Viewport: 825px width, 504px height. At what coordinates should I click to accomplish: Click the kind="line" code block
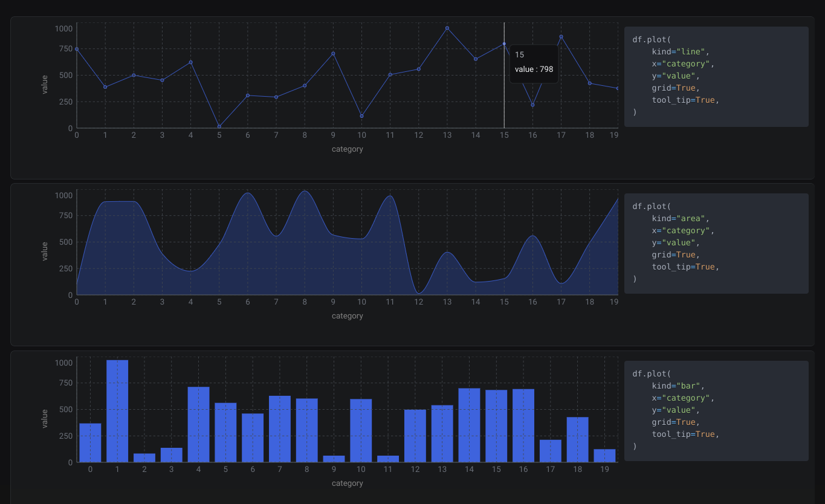pos(716,76)
